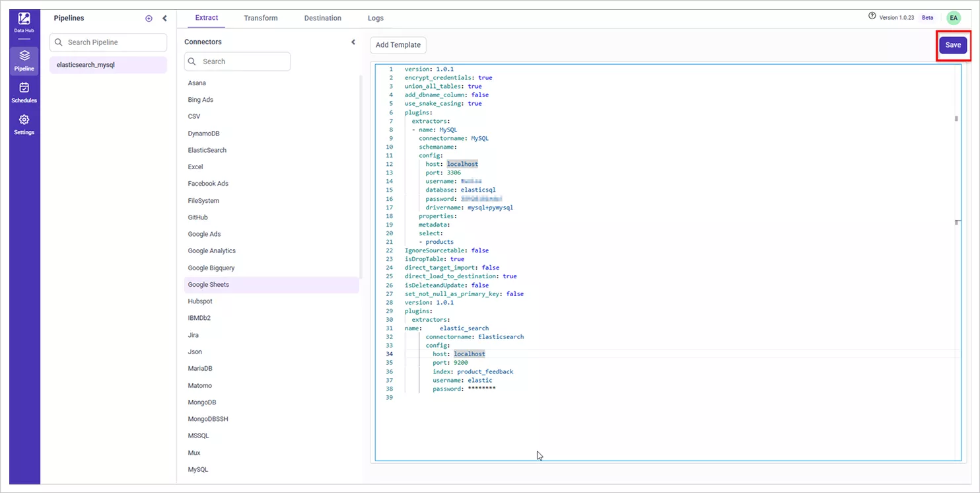980x493 pixels.
Task: Click the 'drivername: mysql+pymysql' line
Action: pyautogui.click(x=470, y=207)
